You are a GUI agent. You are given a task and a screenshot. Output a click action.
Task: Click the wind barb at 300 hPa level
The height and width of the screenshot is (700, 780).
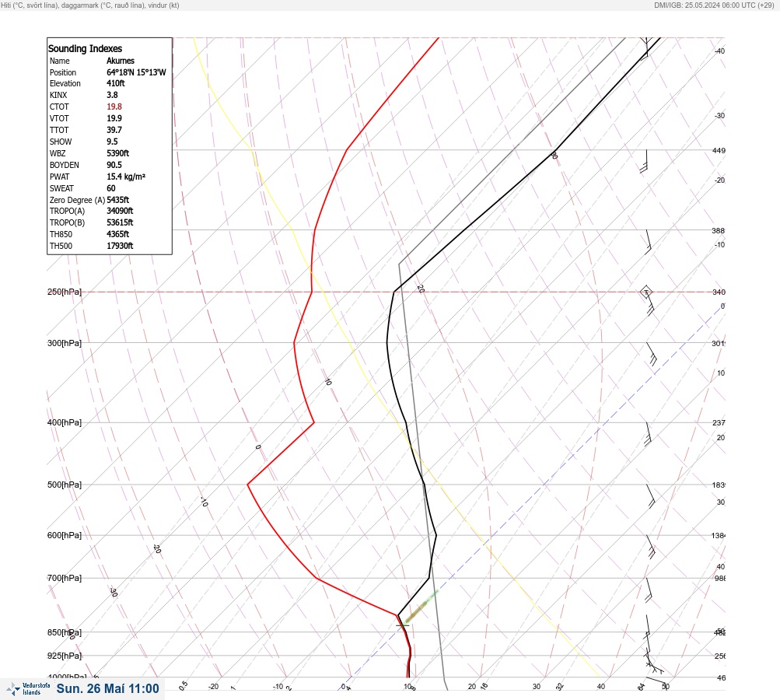click(651, 354)
